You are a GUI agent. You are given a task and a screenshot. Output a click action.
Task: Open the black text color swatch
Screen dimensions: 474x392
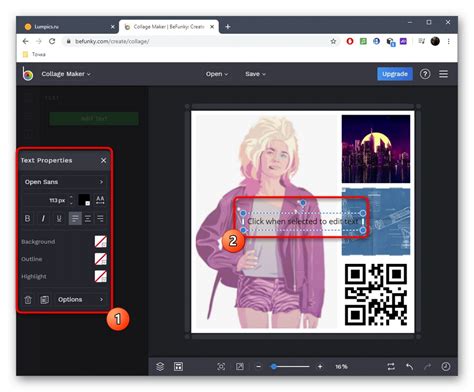(84, 200)
